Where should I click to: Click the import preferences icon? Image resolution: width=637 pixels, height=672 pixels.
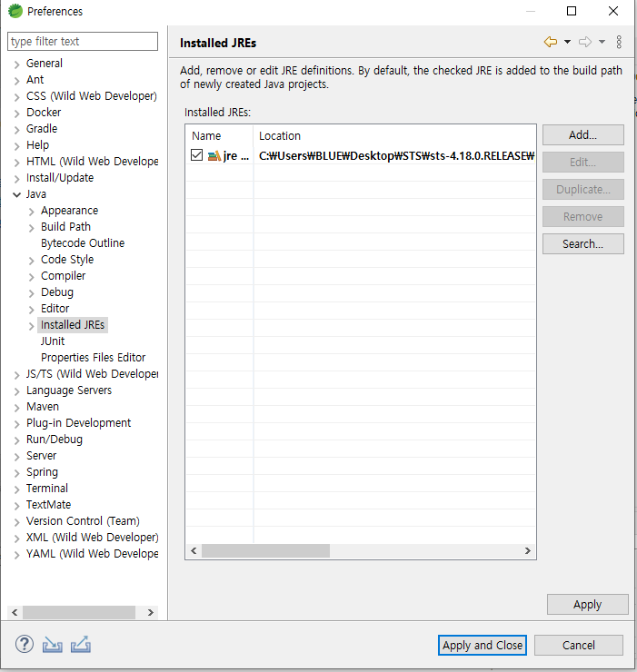(x=53, y=645)
